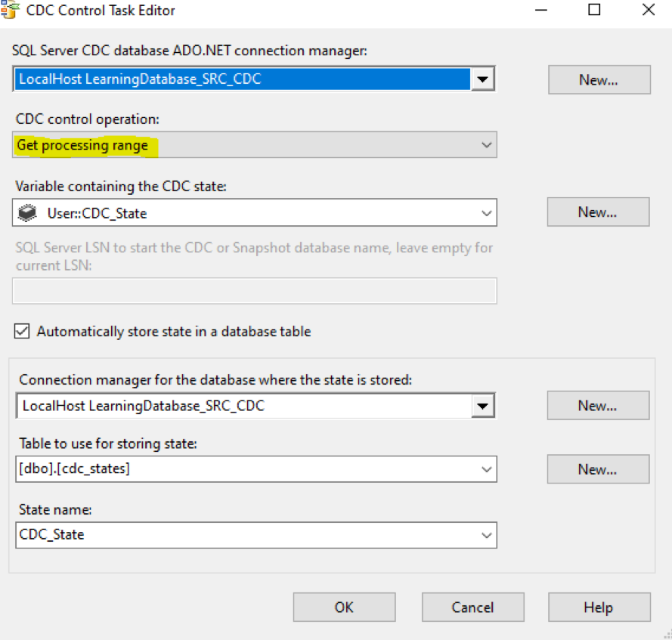Viewport: 672px width, 640px height.
Task: Click the chevron next to the CDC_State state name
Action: [488, 535]
